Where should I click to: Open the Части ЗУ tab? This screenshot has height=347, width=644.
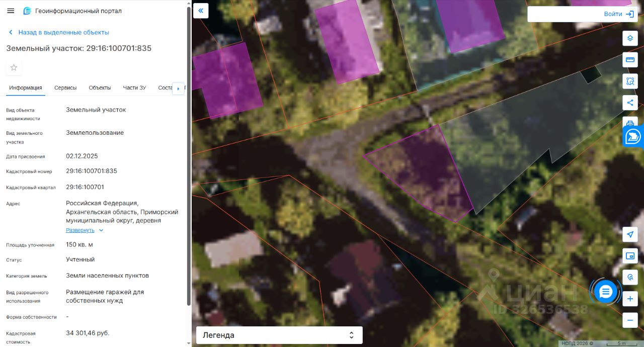(134, 88)
